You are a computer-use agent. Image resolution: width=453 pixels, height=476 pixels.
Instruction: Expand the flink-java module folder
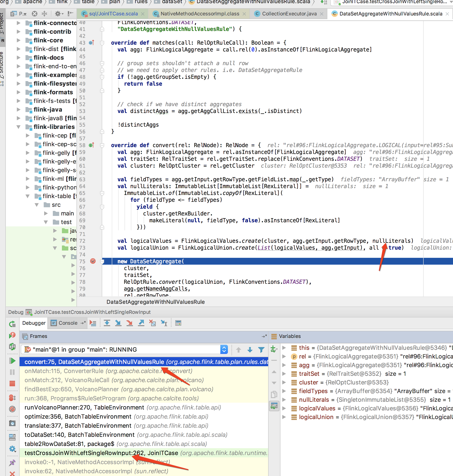tap(18, 110)
